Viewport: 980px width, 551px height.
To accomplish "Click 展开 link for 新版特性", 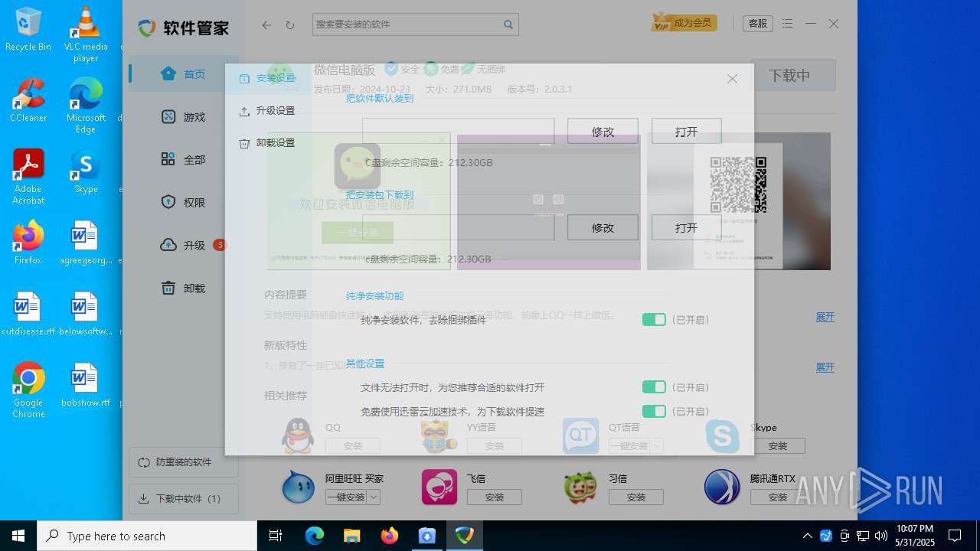I will click(825, 367).
